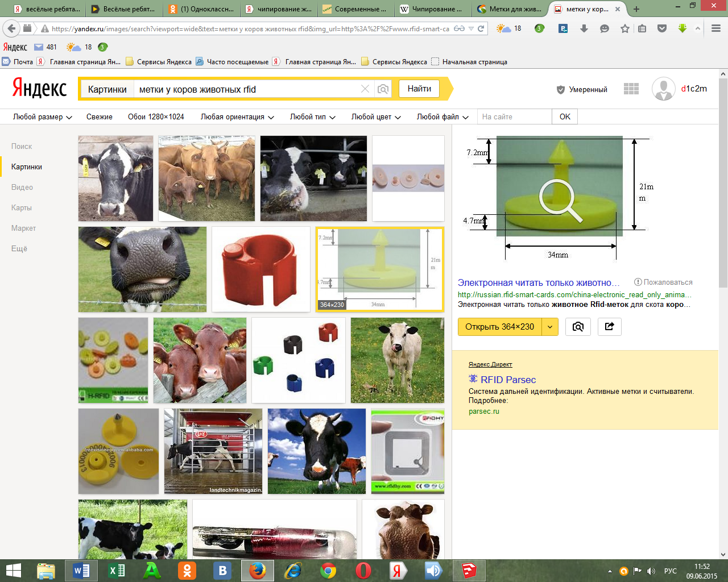Show hidden system tray icons arrow
Screen dimensions: 728x582
(x=610, y=571)
